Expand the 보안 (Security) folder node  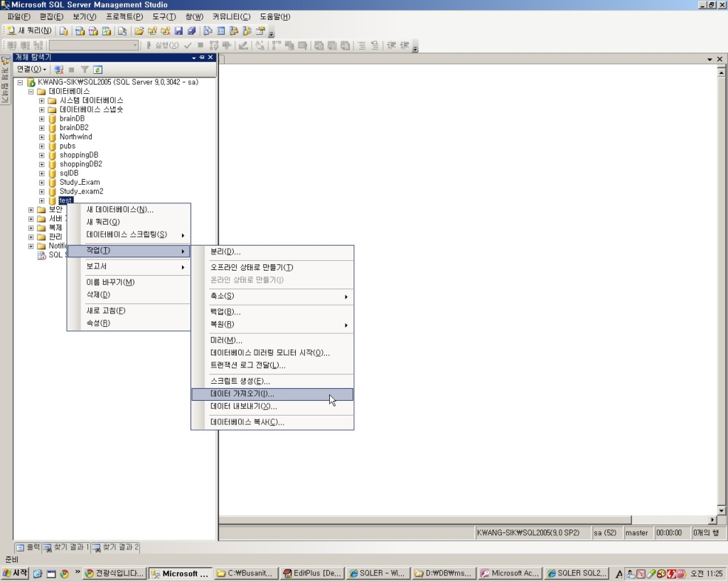[31, 210]
